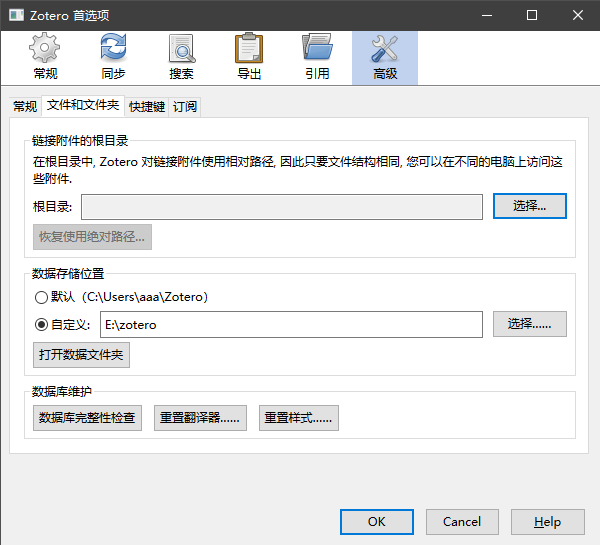This screenshot has height=545, width=600.
Task: Click the 数据存储位置 section heading
Action: point(68,274)
